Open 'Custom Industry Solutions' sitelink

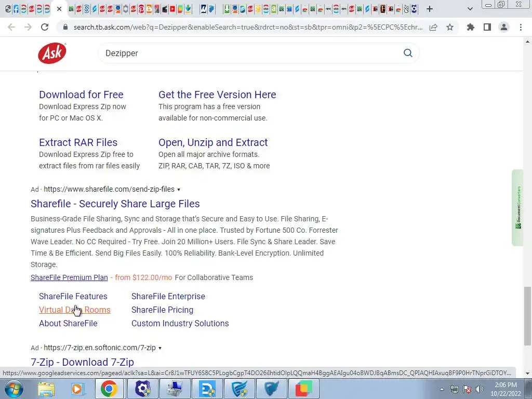click(180, 323)
